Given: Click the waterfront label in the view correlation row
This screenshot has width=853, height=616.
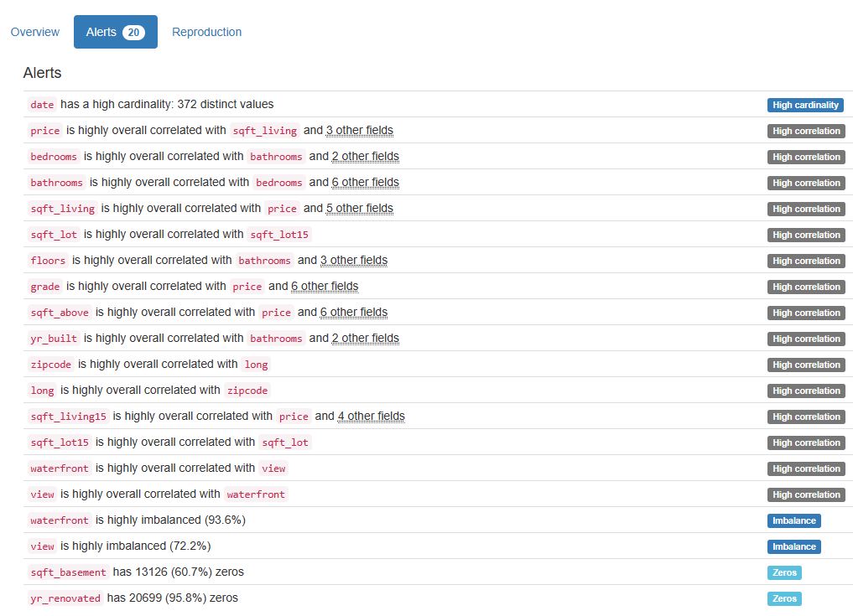Looking at the screenshot, I should (x=256, y=494).
